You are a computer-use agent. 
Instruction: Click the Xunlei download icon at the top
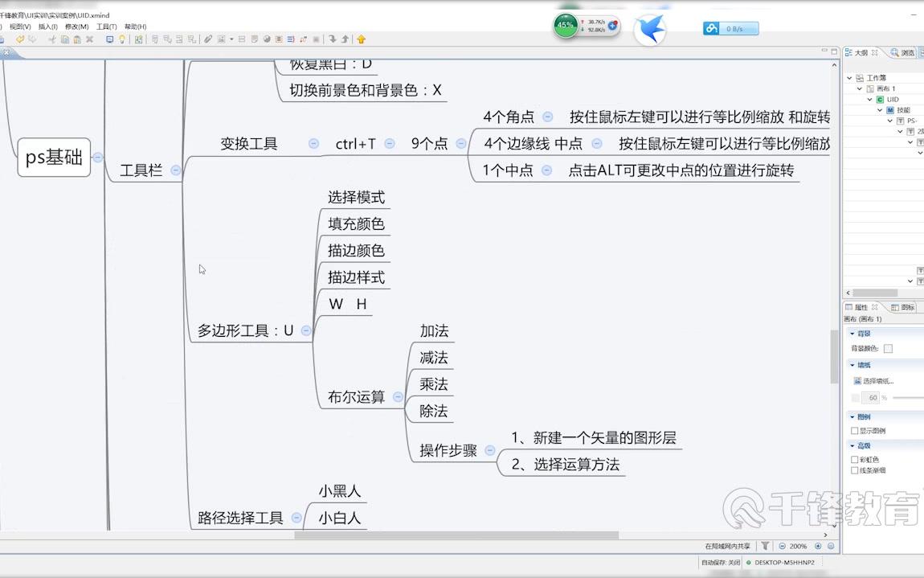click(651, 27)
